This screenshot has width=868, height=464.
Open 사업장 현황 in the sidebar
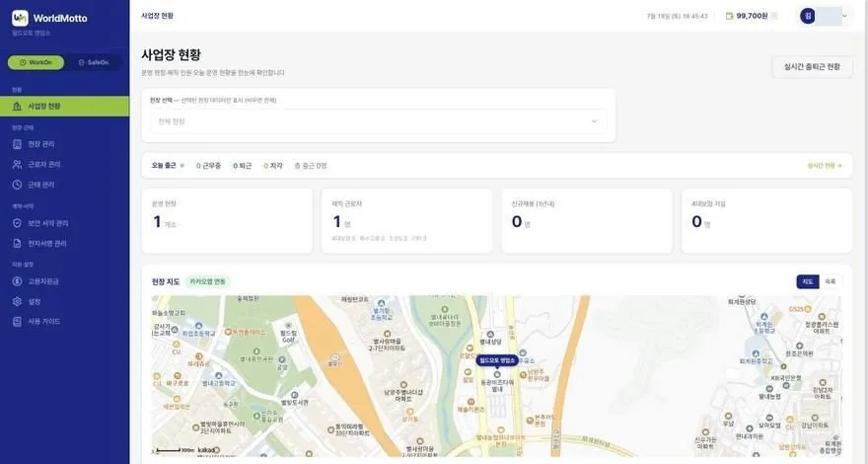click(x=64, y=106)
